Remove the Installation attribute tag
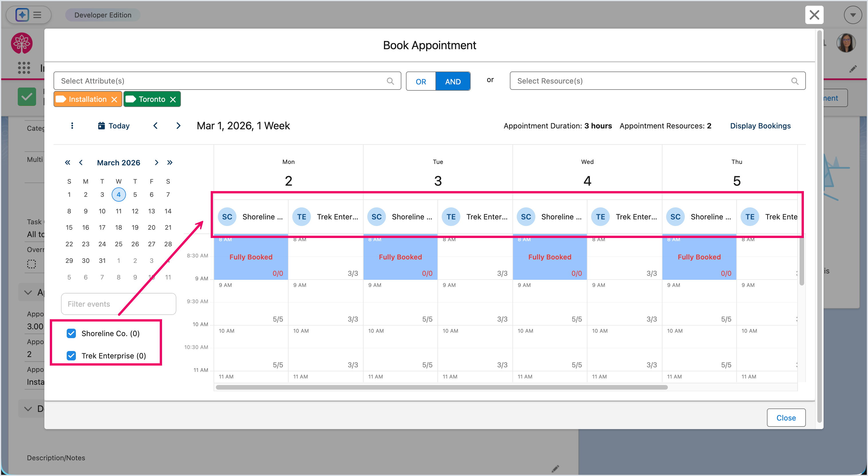 pyautogui.click(x=114, y=99)
